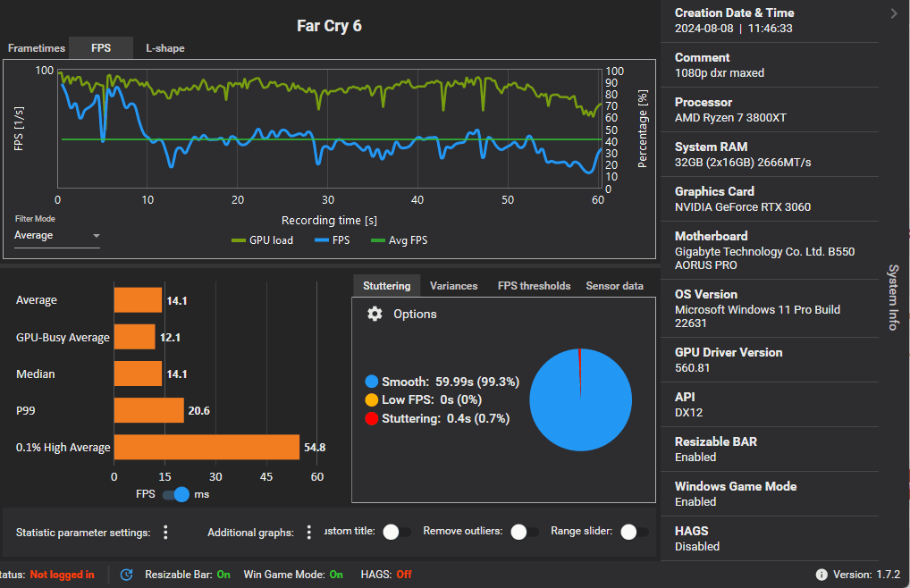910x588 pixels.
Task: Click the Resizable BAR 'Enabled' value in System Info
Action: tap(695, 457)
